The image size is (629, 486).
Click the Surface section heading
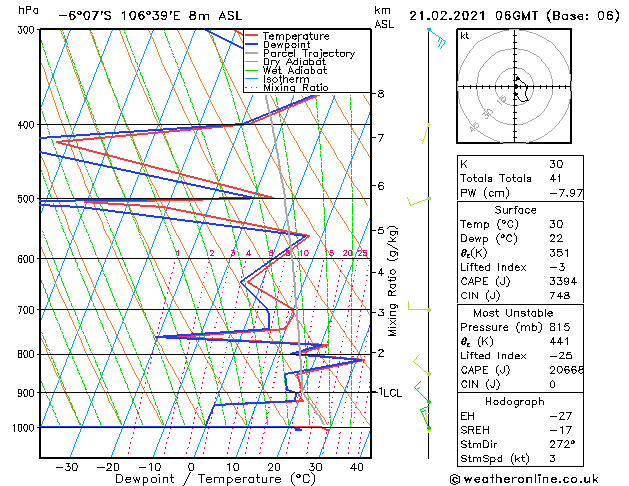[x=515, y=210]
